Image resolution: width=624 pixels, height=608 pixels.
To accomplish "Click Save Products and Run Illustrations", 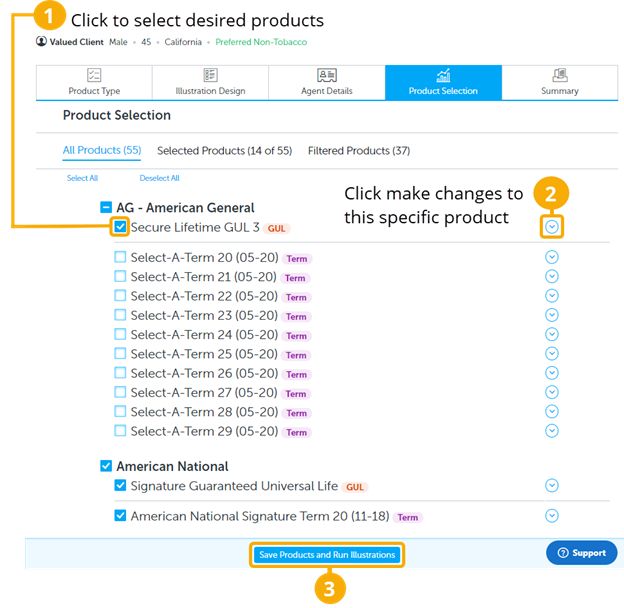I will 327,555.
